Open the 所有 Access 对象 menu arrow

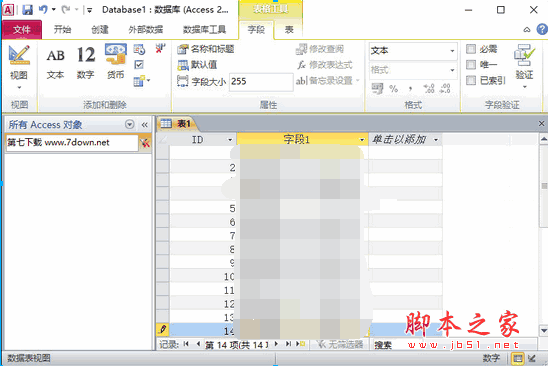pyautogui.click(x=130, y=124)
